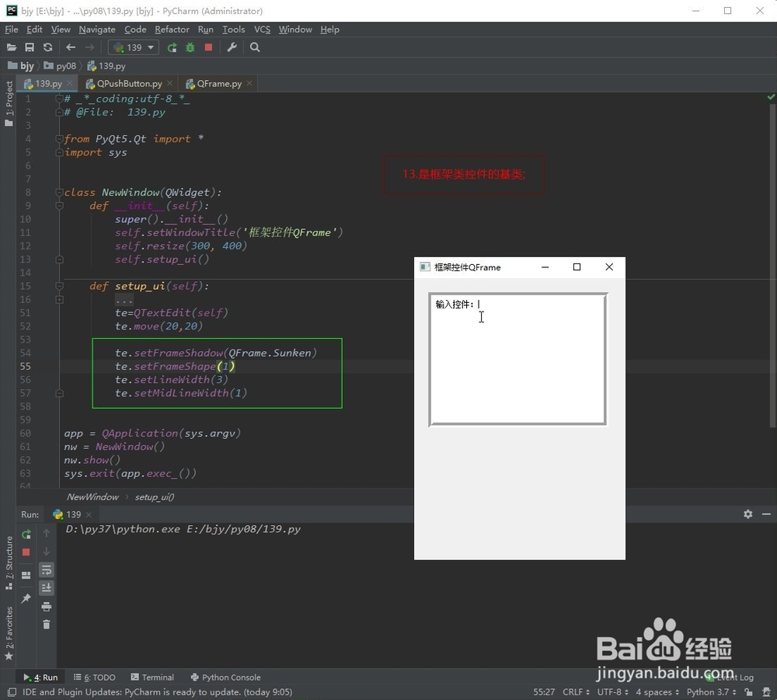This screenshot has width=777, height=700.
Task: Collapse the __init__ method fold marker
Action: (x=60, y=206)
